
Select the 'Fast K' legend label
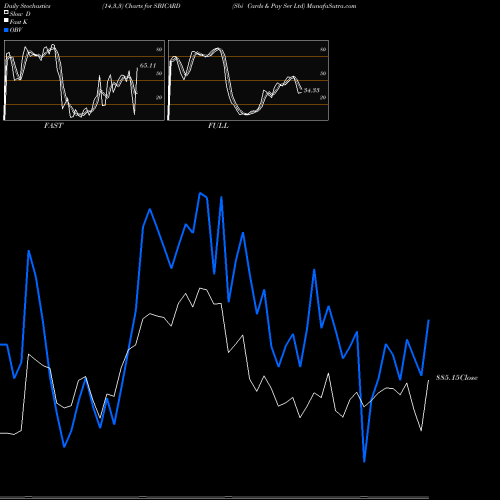coord(19,22)
